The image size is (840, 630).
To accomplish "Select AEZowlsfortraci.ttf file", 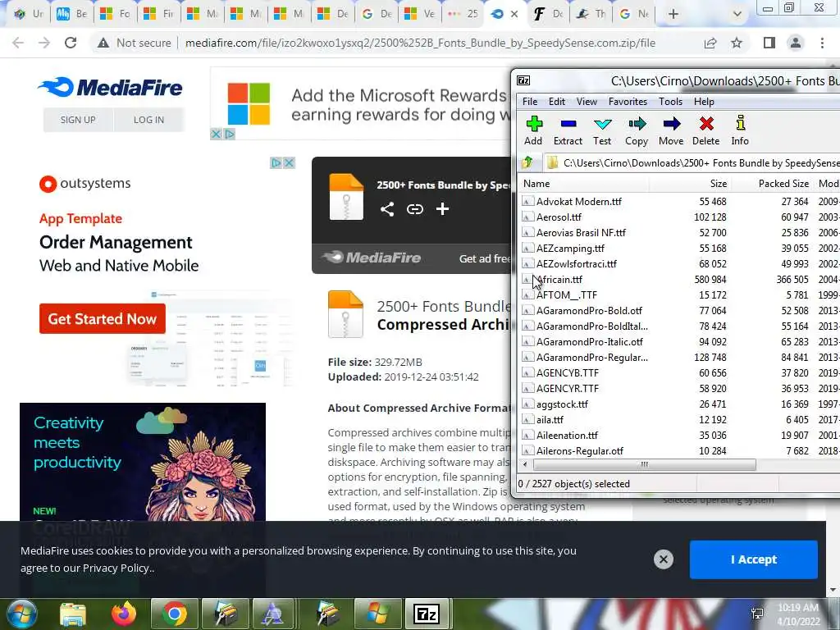I will [577, 263].
